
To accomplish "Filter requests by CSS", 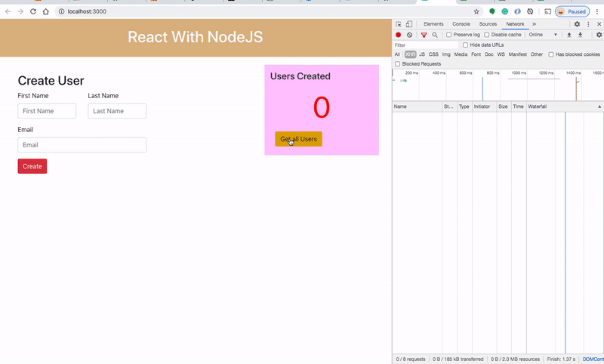I will click(x=433, y=54).
